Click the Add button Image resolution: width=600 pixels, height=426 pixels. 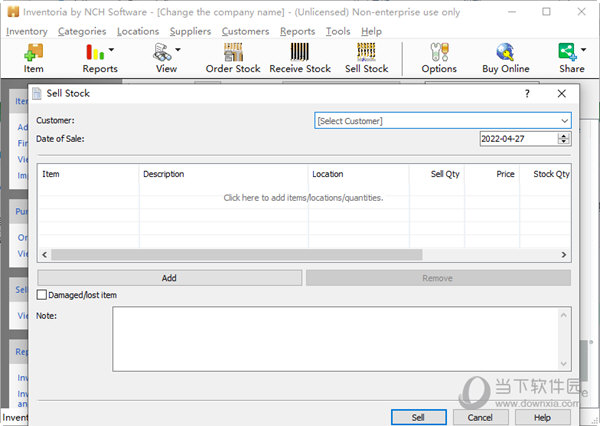tap(170, 278)
